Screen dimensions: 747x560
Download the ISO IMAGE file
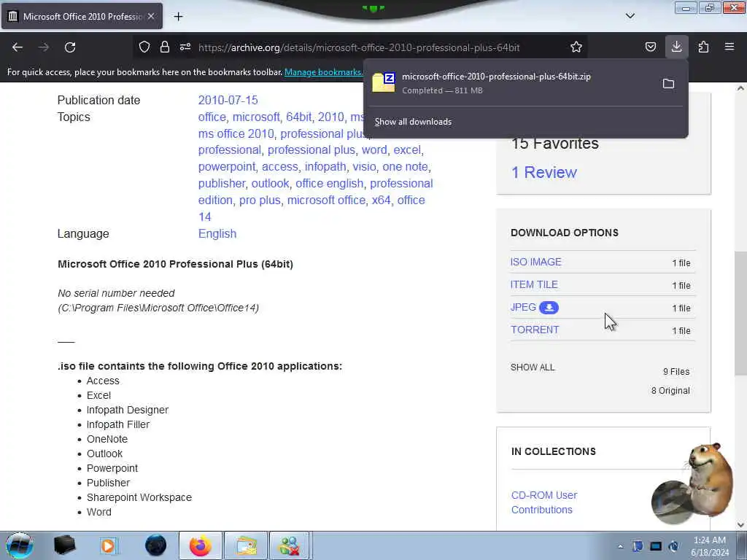pyautogui.click(x=535, y=262)
